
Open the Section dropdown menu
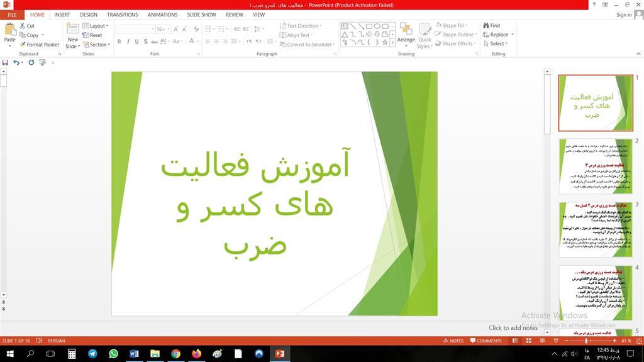96,45
